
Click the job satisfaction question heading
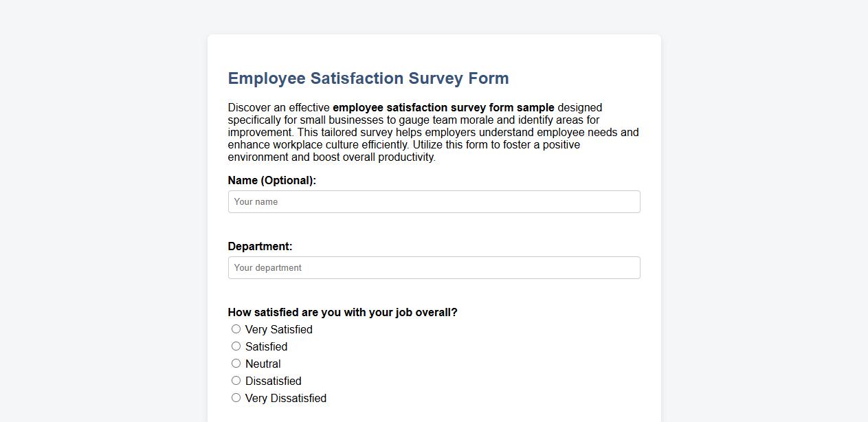pyautogui.click(x=342, y=312)
